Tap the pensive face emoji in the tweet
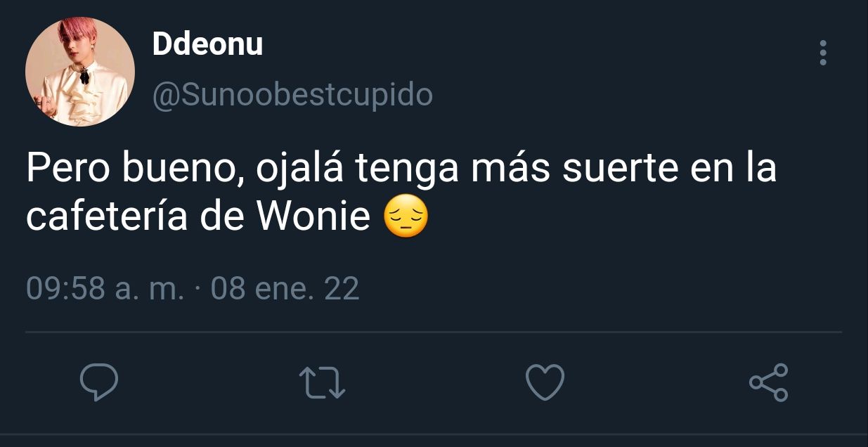The image size is (868, 447). pos(406,219)
